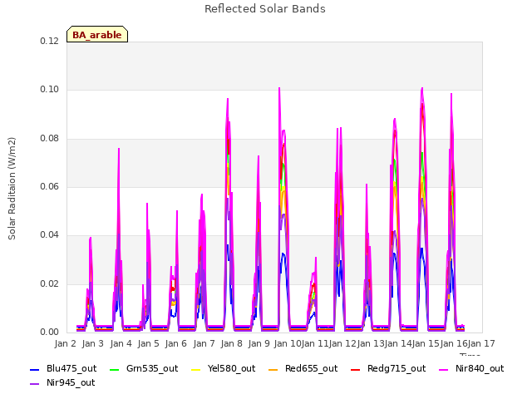Viewport: 532px width, 399px height.
Task: Toggle the Nir945_out legend entry
Action: tap(62, 383)
